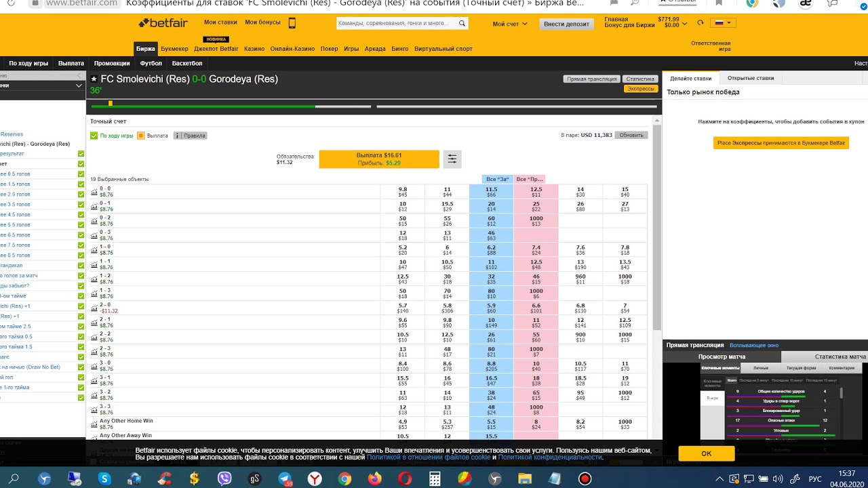Image resolution: width=868 pixels, height=488 pixels.
Task: Open the language flag dropdown
Action: [x=724, y=22]
